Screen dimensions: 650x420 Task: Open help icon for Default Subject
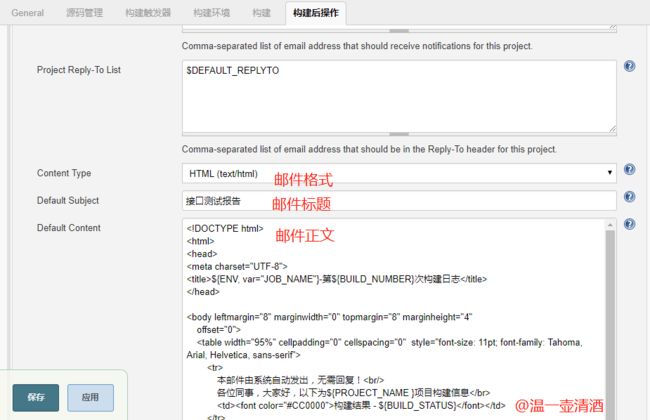[629, 197]
